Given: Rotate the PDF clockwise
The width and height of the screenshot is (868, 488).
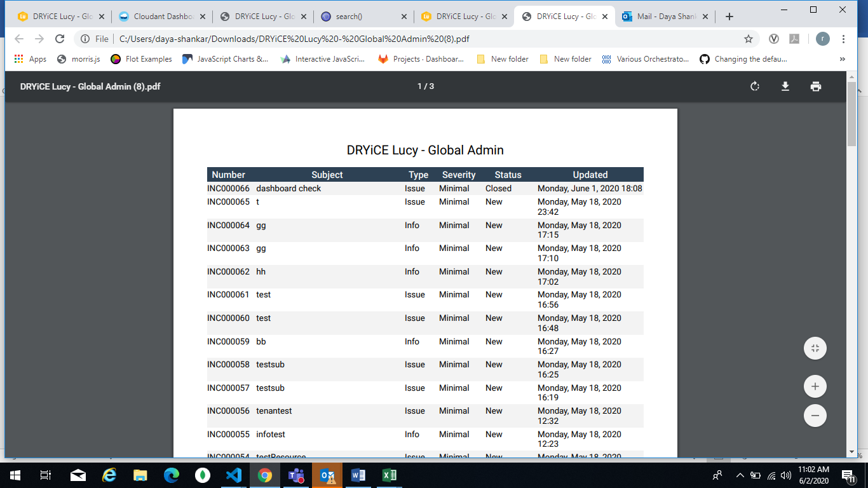Looking at the screenshot, I should click(755, 86).
